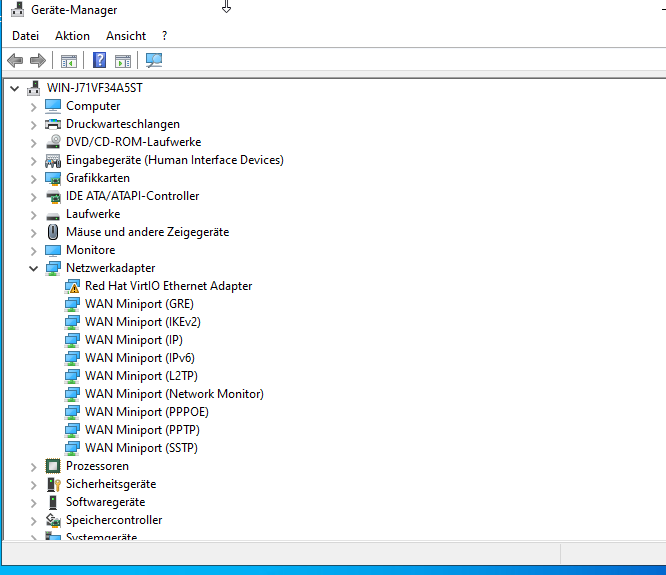Select Red Hat VirtIO Ethernet Adapter warning icon
This screenshot has width=666, height=575.
[x=73, y=286]
